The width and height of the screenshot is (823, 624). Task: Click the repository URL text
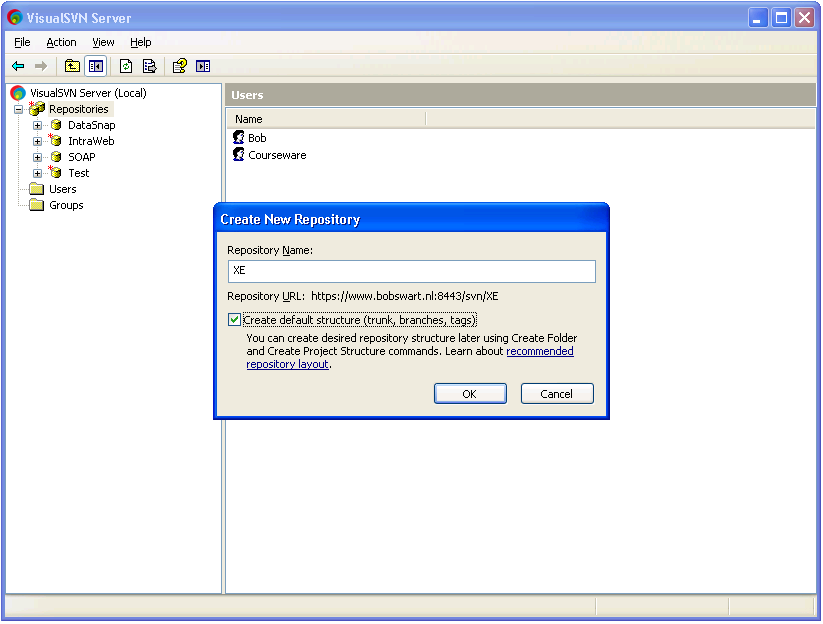point(405,296)
